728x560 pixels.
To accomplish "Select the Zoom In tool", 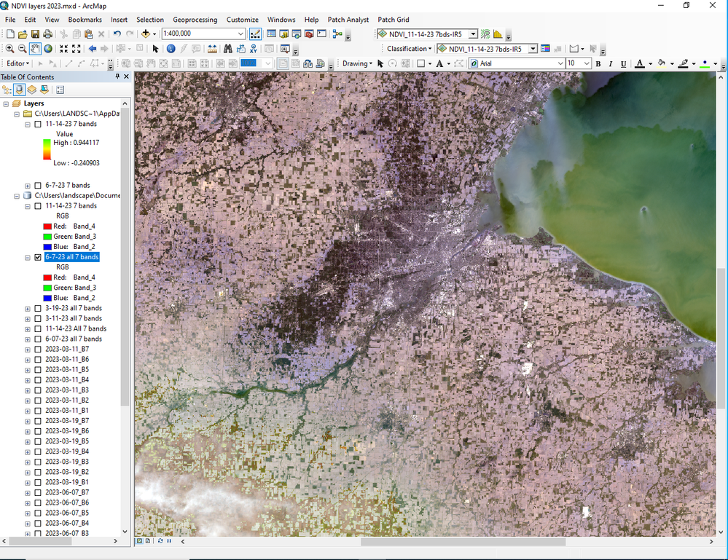I will pyautogui.click(x=10, y=49).
